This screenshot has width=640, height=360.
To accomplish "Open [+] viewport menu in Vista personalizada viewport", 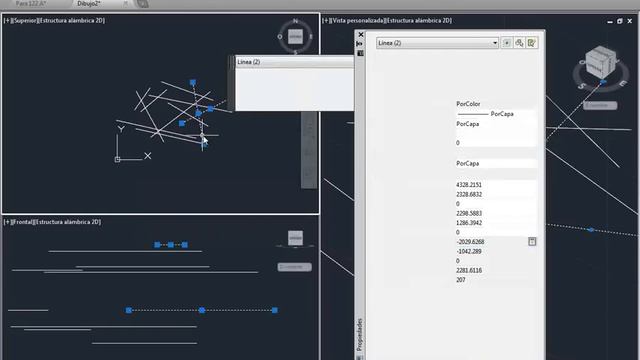I will (x=326, y=20).
